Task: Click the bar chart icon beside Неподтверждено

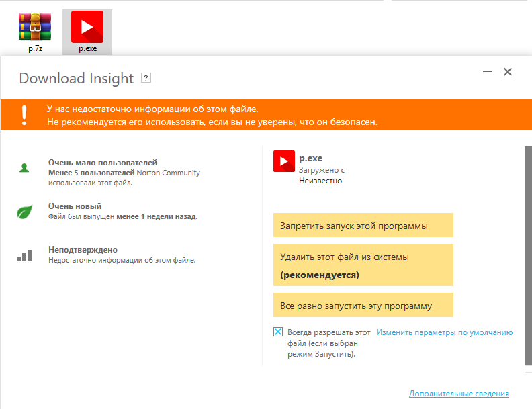Action: point(24,255)
